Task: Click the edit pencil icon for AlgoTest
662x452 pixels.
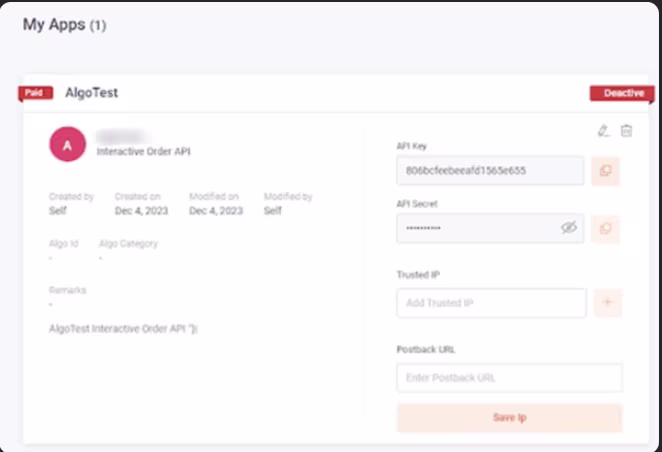Action: pyautogui.click(x=602, y=130)
